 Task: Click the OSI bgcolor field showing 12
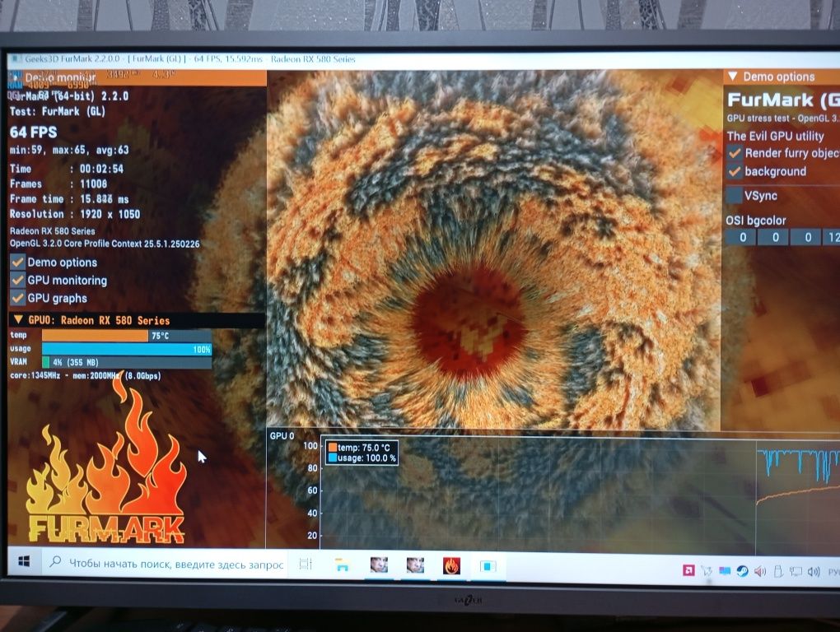pos(832,237)
